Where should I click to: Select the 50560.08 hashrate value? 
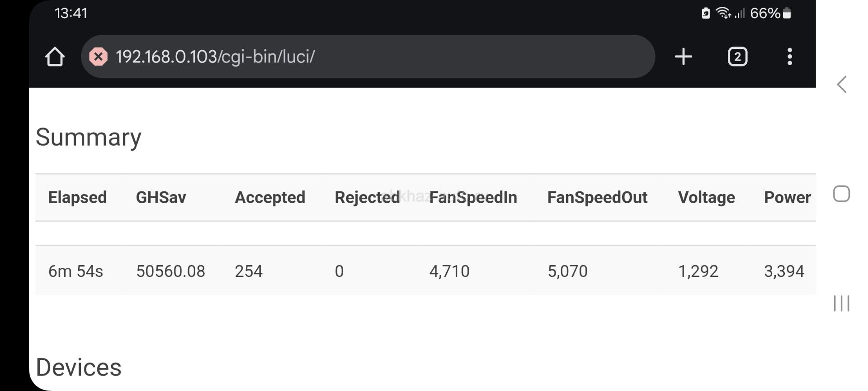pyautogui.click(x=170, y=271)
